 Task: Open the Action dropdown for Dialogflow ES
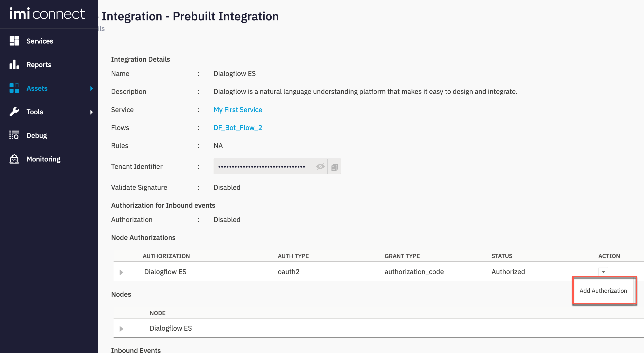tap(603, 272)
